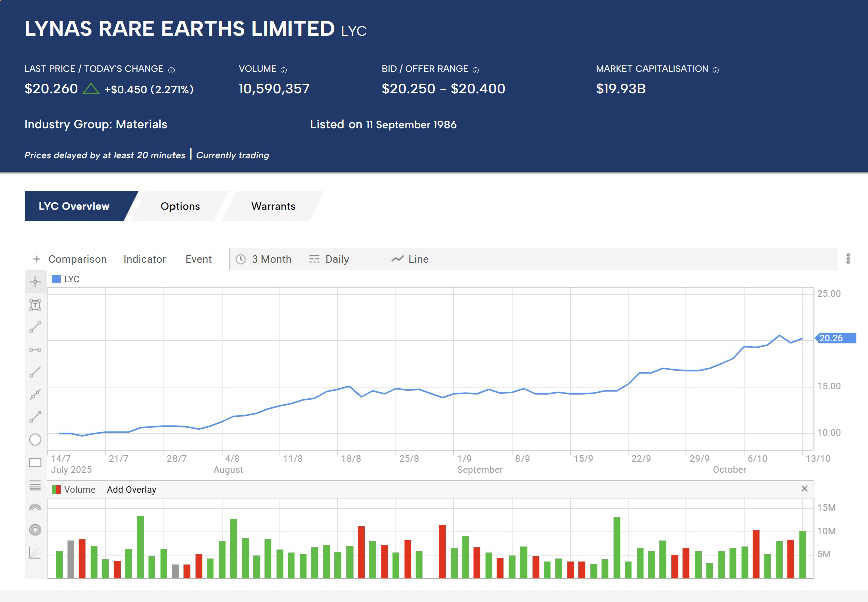The height and width of the screenshot is (602, 868).
Task: Click the 25.00 price axis label
Action: tap(829, 294)
